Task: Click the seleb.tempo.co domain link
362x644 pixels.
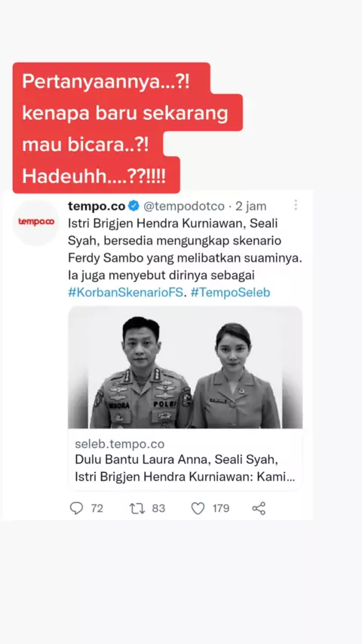Action: tap(120, 444)
